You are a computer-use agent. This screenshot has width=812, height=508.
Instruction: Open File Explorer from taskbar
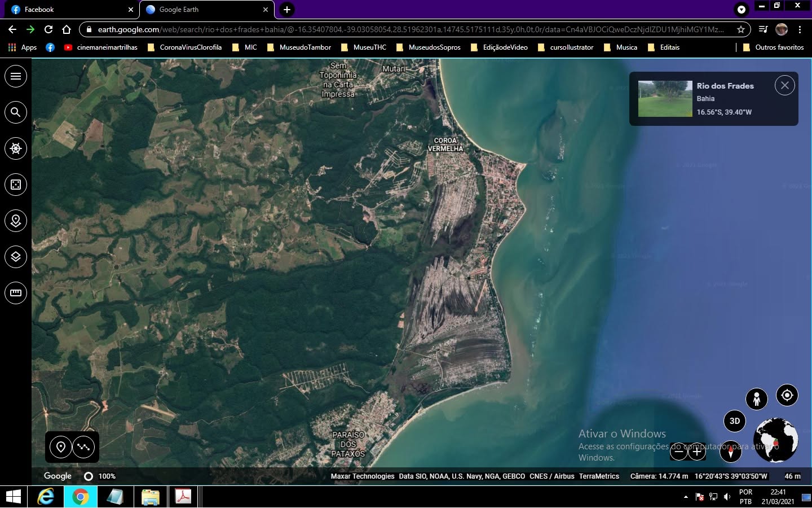tap(150, 497)
